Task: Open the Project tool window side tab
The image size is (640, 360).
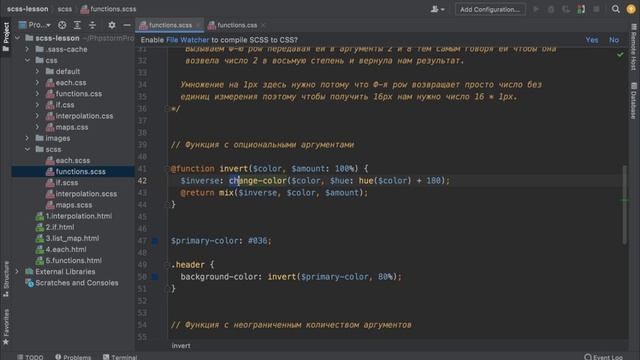Action: pos(6,37)
